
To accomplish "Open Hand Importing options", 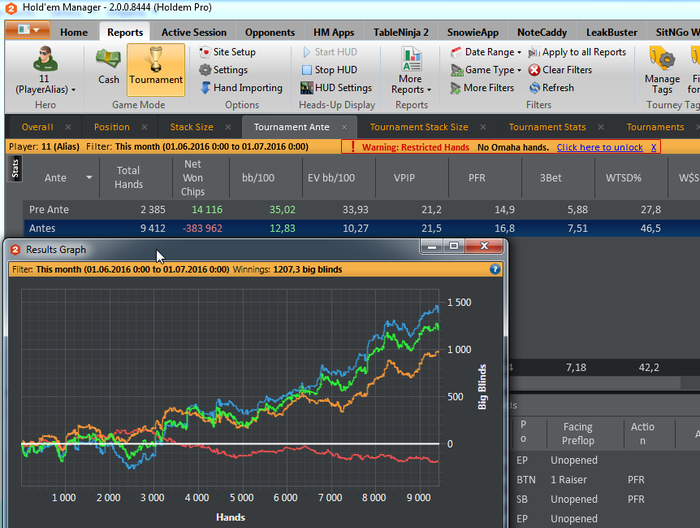I will click(242, 88).
